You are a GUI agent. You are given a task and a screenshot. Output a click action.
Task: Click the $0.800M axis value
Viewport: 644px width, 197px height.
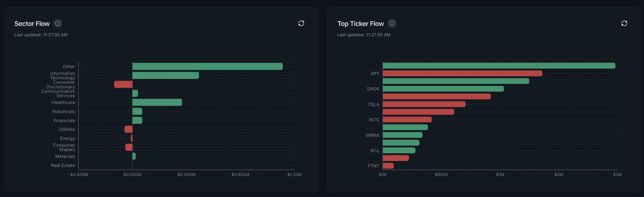click(240, 175)
